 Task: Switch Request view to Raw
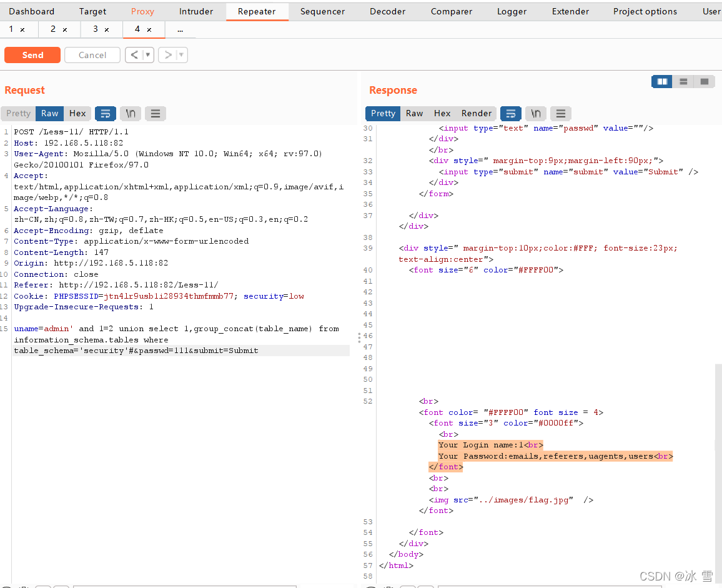click(50, 113)
